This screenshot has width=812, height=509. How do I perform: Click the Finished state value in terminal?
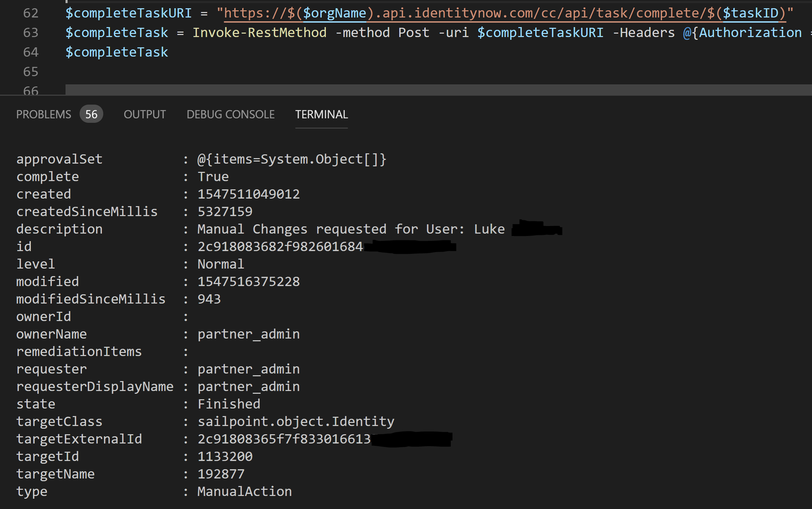(229, 404)
